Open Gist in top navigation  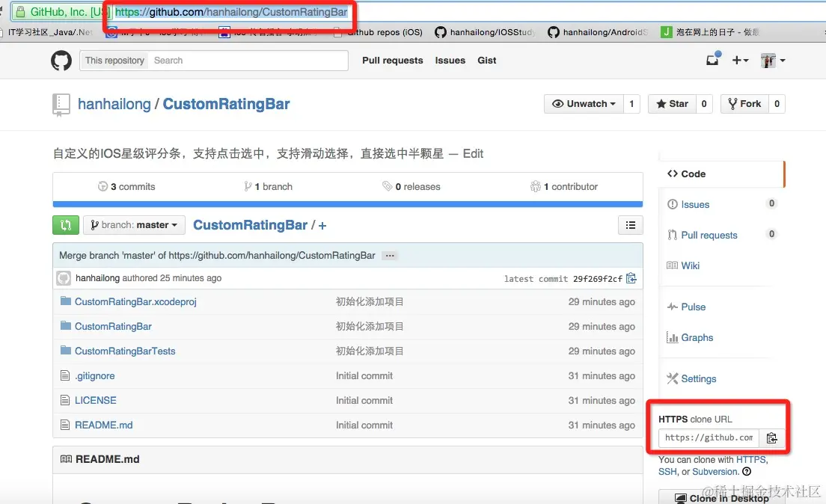tap(487, 60)
